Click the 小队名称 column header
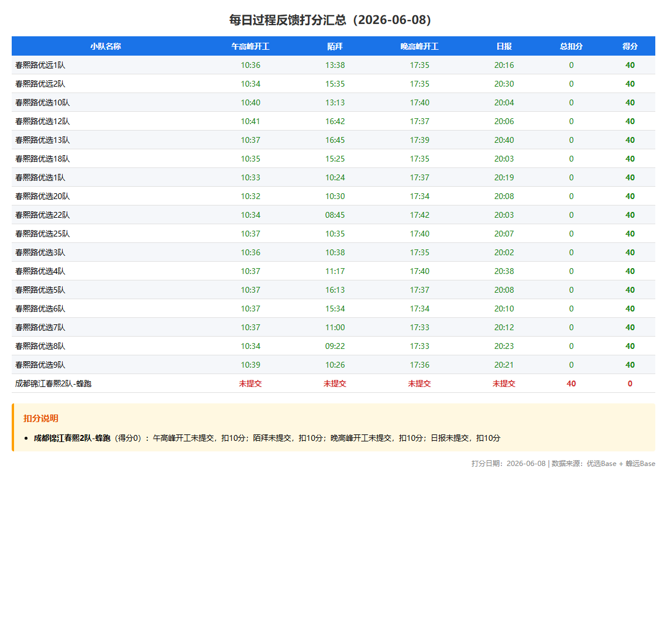 click(105, 46)
